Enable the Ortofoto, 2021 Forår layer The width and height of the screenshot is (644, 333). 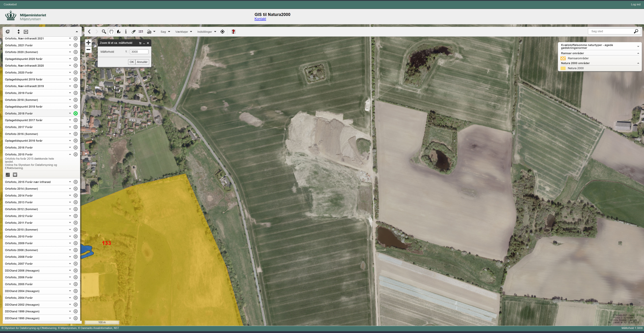(75, 45)
